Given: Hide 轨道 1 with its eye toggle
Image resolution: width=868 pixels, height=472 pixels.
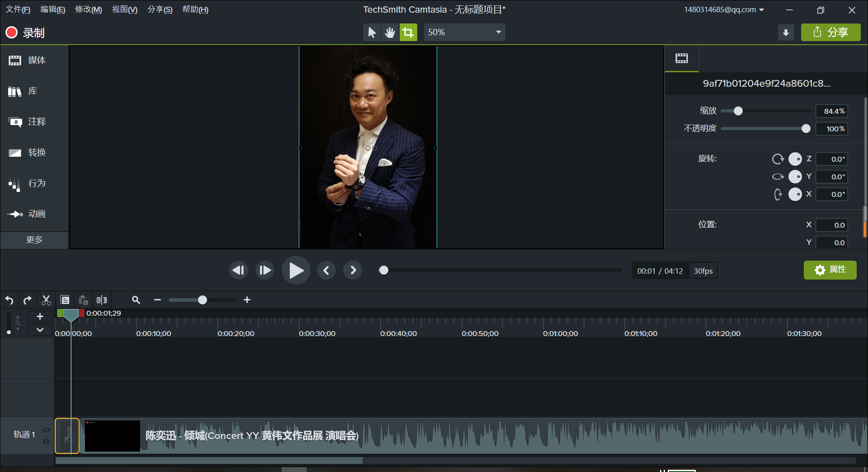Looking at the screenshot, I should click(47, 430).
